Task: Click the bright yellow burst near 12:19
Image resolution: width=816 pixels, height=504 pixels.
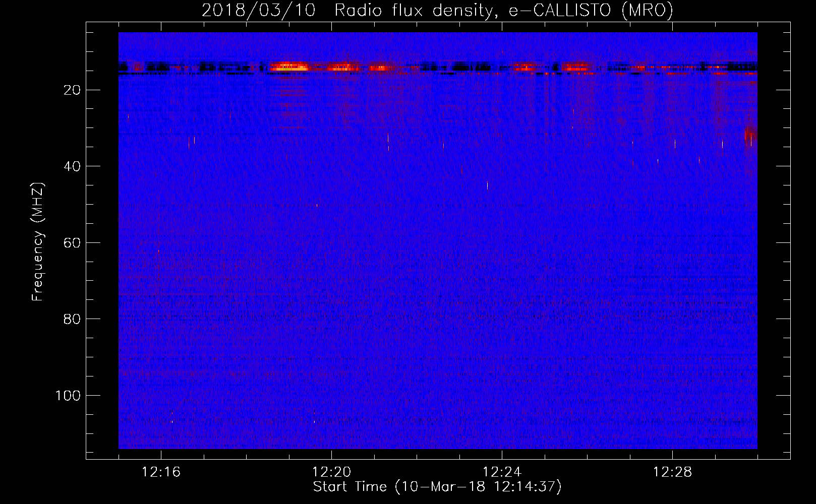Action: pos(288,66)
